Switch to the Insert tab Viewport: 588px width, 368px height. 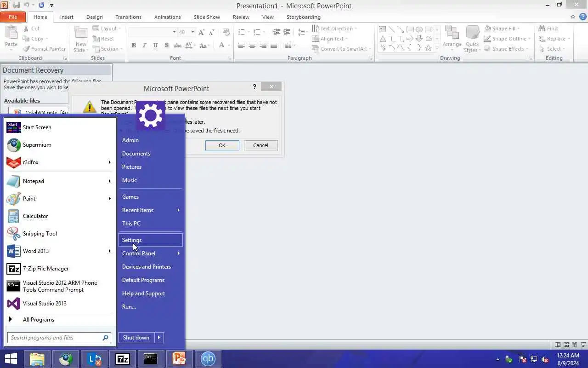(x=67, y=17)
